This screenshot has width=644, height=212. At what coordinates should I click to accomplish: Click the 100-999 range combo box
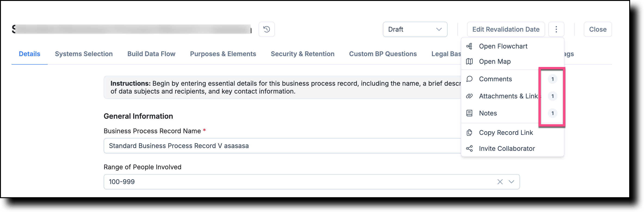click(x=312, y=182)
